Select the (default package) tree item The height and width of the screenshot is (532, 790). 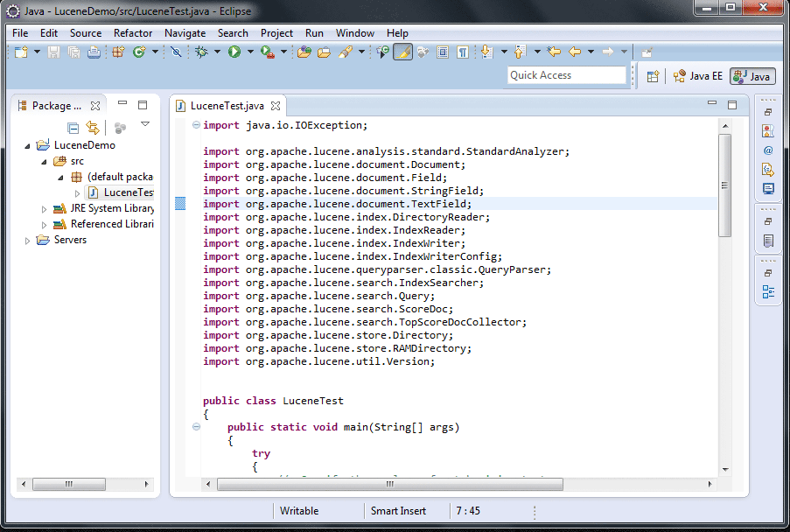120,177
